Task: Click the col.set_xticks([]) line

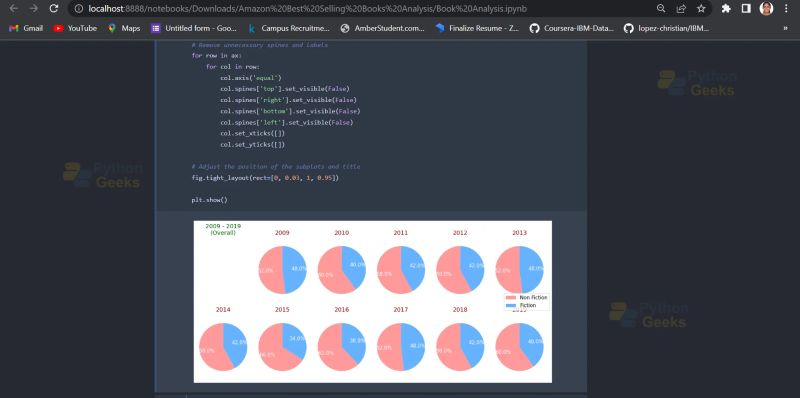Action: point(253,134)
